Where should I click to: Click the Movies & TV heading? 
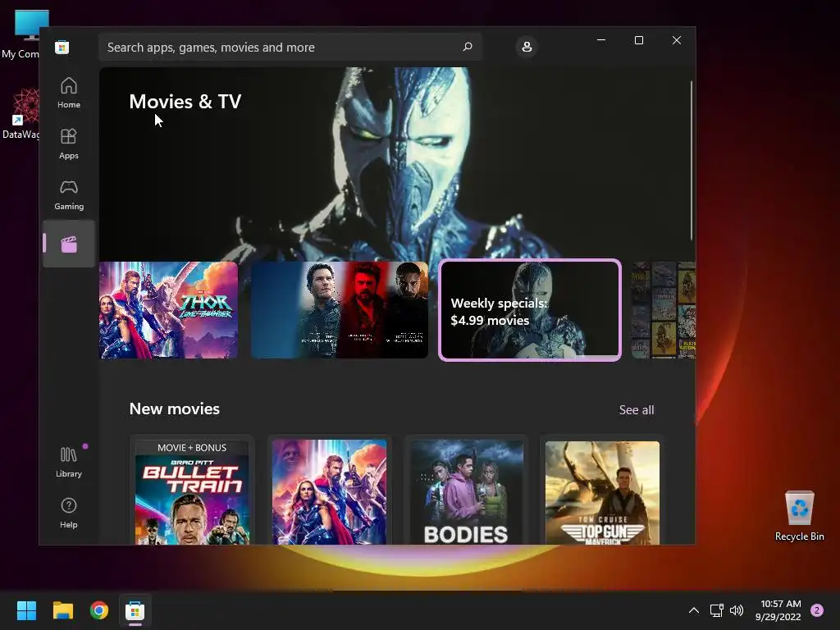click(185, 101)
